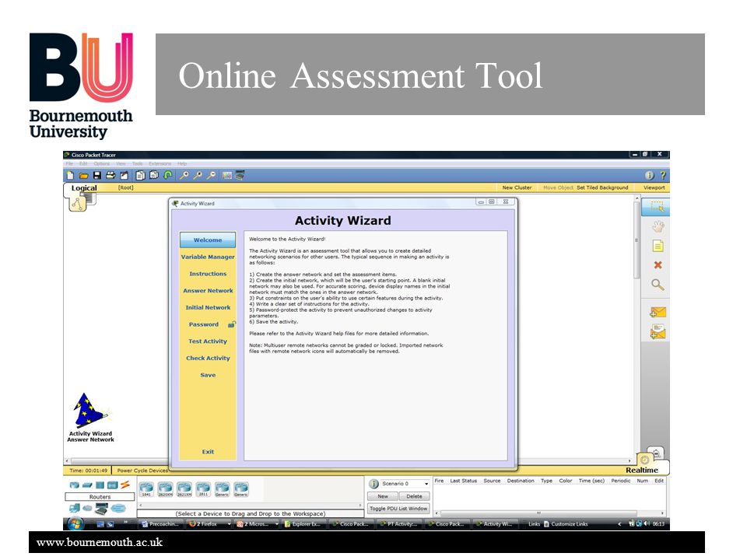Open the Activity Wizard toolbar icon
The image size is (747, 560).
pyautogui.click(x=124, y=176)
